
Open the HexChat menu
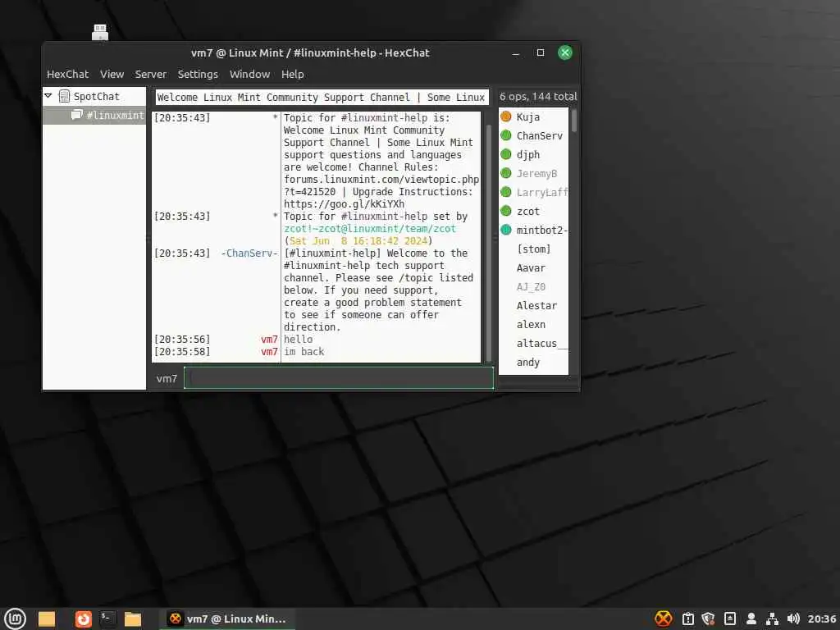(x=67, y=74)
